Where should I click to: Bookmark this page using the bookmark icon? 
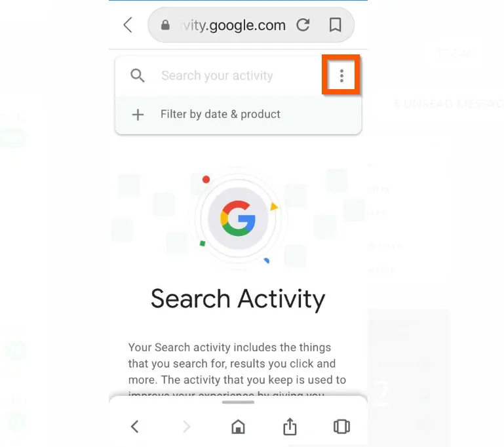(x=335, y=25)
